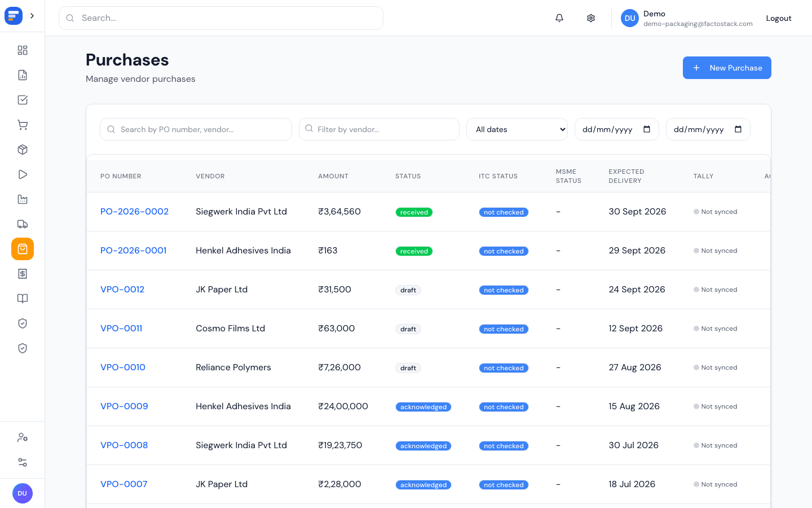Open the second shield check icon
812x508 pixels.
23,348
